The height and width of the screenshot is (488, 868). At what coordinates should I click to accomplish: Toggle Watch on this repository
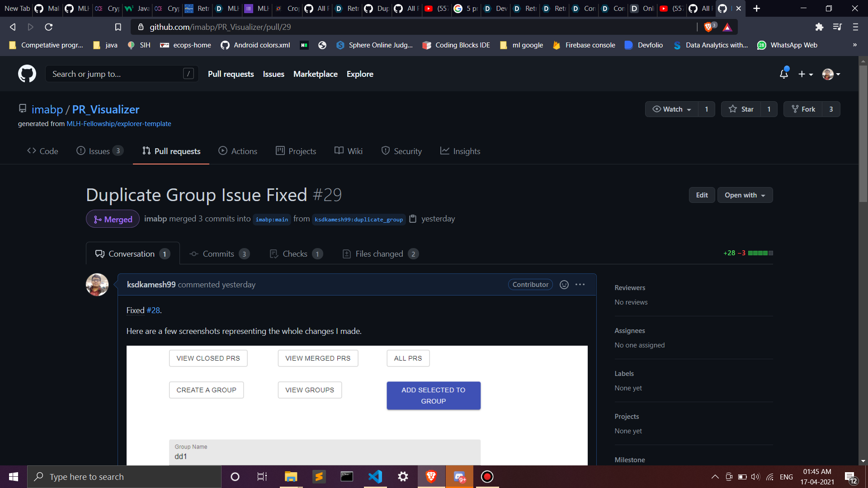pyautogui.click(x=672, y=109)
